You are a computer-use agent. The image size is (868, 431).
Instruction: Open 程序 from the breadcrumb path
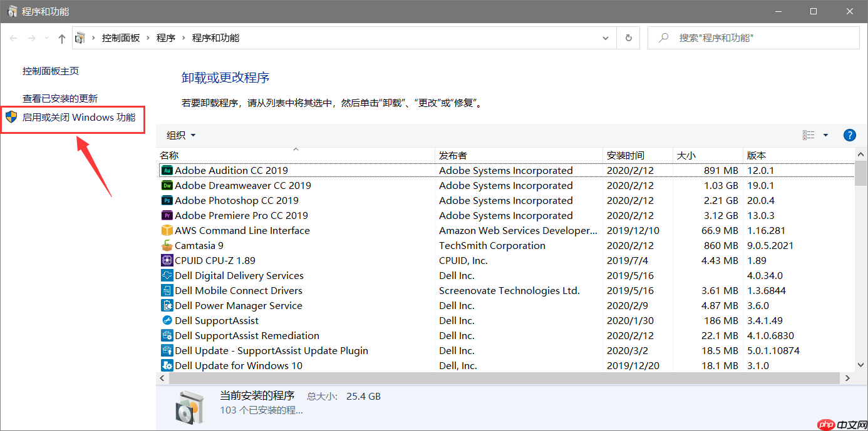(x=165, y=38)
